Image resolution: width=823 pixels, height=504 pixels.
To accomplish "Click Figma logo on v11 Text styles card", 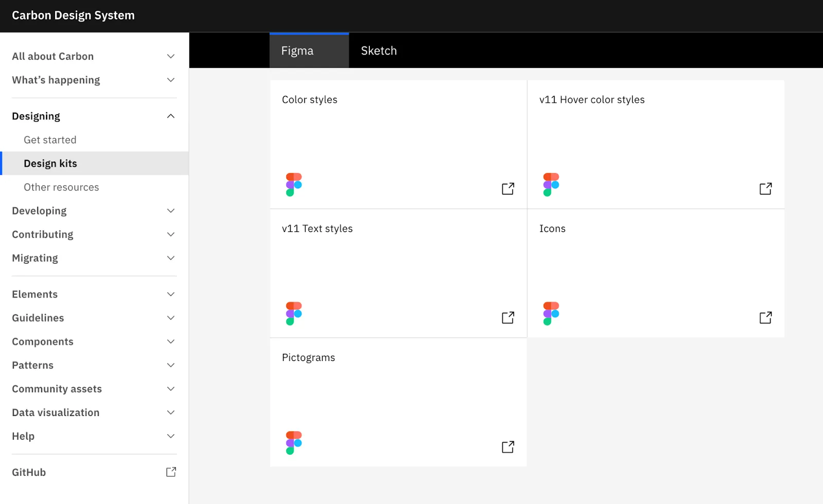I will 294,314.
